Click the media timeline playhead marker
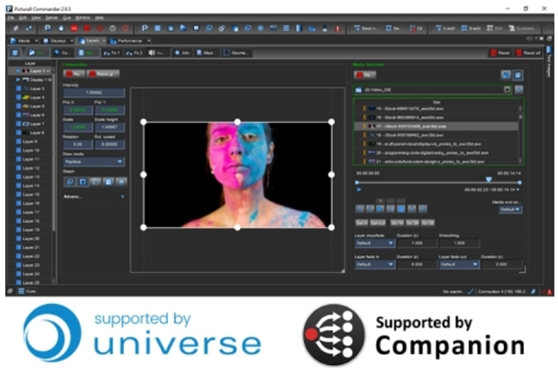Screen dimensions: 558x376 (489, 180)
